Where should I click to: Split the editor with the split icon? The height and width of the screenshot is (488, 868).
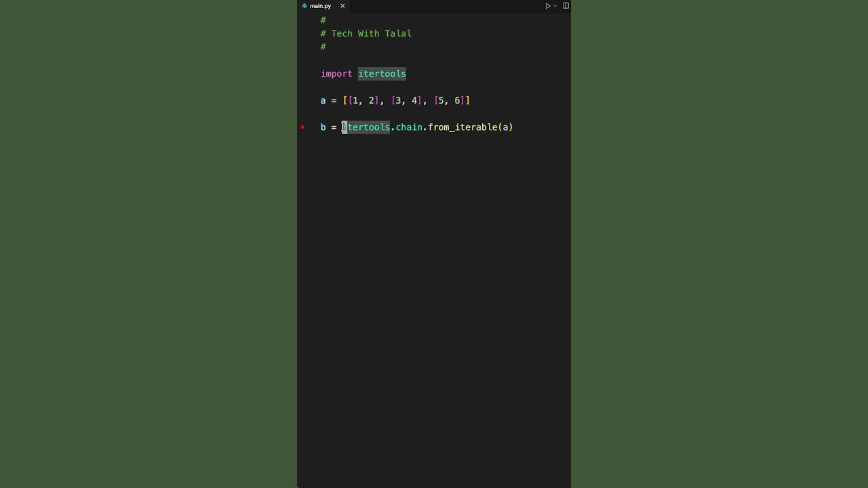(566, 6)
